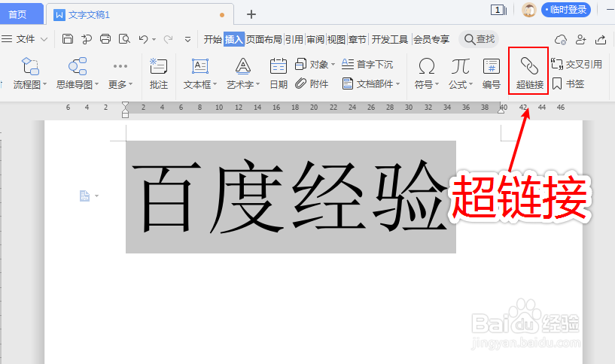Image resolution: width=615 pixels, height=364 pixels.
Task: Switch to the Insert (插入) ribbon tab
Action: click(234, 39)
